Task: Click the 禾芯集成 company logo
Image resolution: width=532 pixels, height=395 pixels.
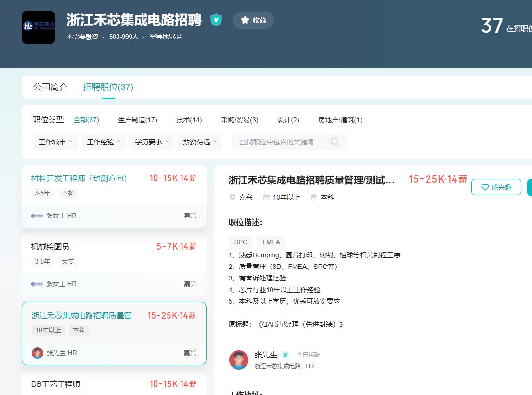Action: point(39,27)
